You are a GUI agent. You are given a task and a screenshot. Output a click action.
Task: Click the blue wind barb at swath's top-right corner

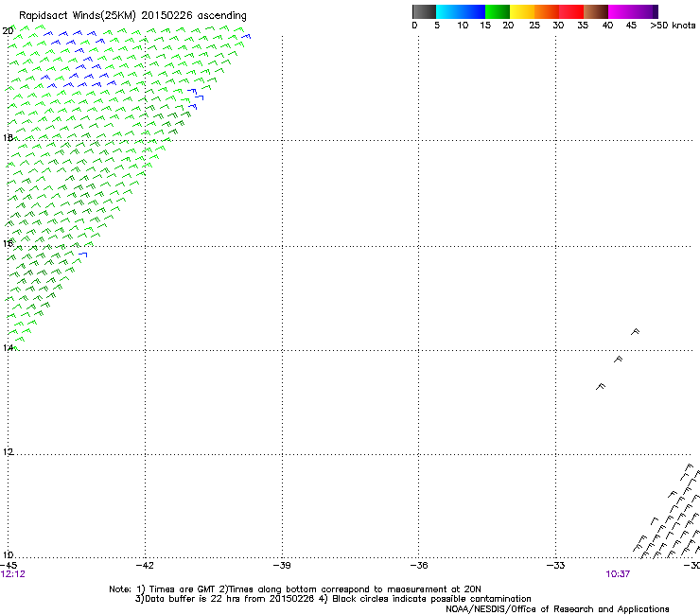(246, 36)
